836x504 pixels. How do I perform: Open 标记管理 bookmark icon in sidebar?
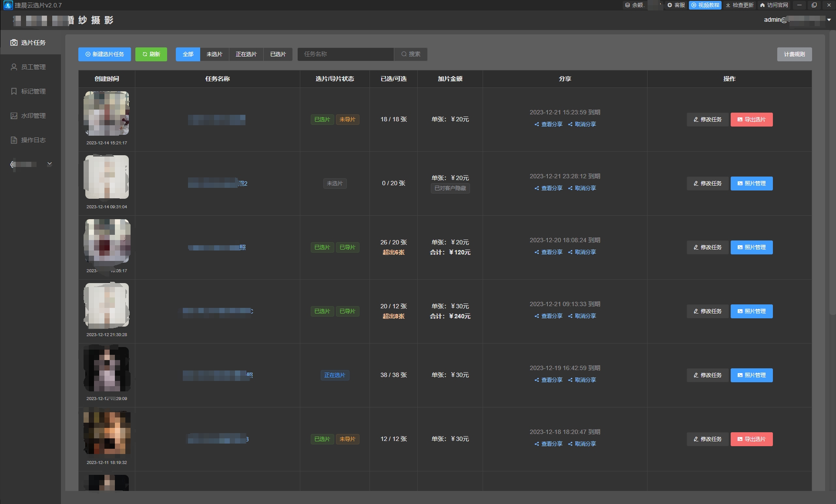(14, 91)
